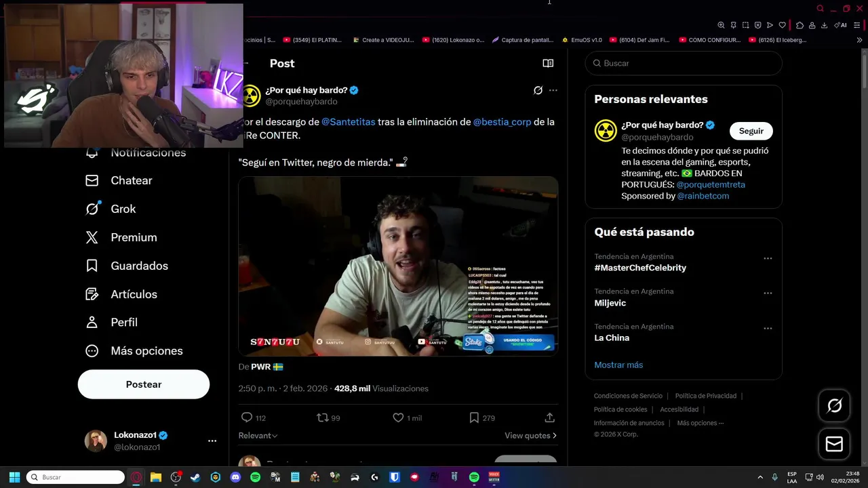868x488 pixels.
Task: Open Lokonazo1 account switcher dots
Action: (212, 441)
